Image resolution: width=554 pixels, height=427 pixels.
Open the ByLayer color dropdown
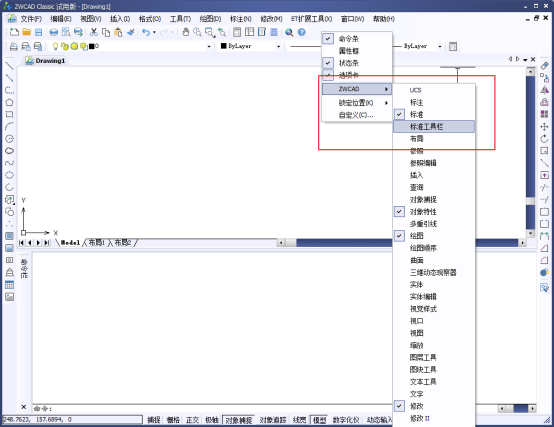(278, 46)
